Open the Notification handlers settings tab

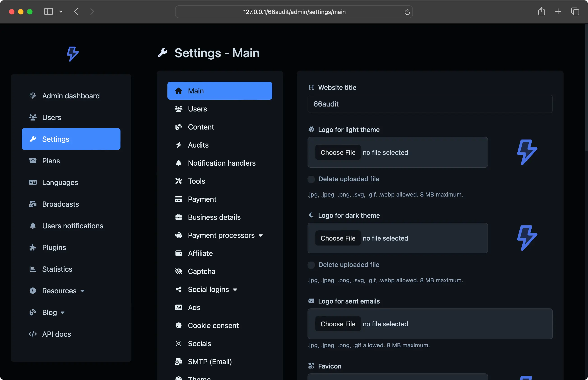click(x=221, y=163)
